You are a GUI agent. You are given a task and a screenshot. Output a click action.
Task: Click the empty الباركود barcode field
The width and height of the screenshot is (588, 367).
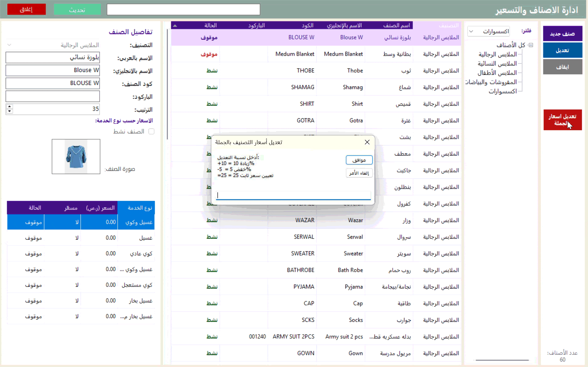[x=53, y=96]
